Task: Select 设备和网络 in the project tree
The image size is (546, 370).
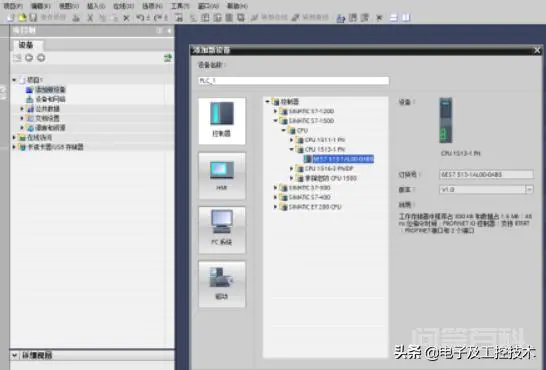Action: tap(50, 99)
